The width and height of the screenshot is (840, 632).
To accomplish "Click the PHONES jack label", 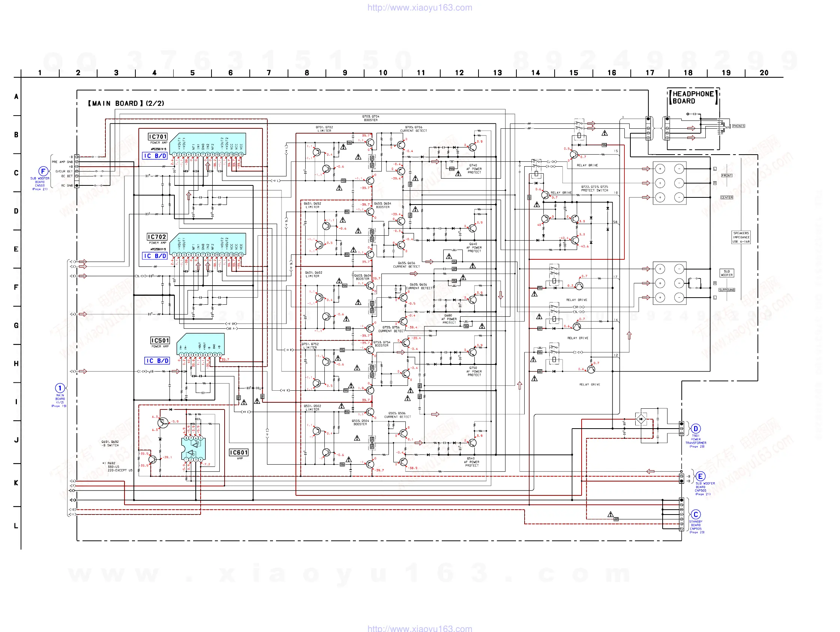I will pos(738,126).
